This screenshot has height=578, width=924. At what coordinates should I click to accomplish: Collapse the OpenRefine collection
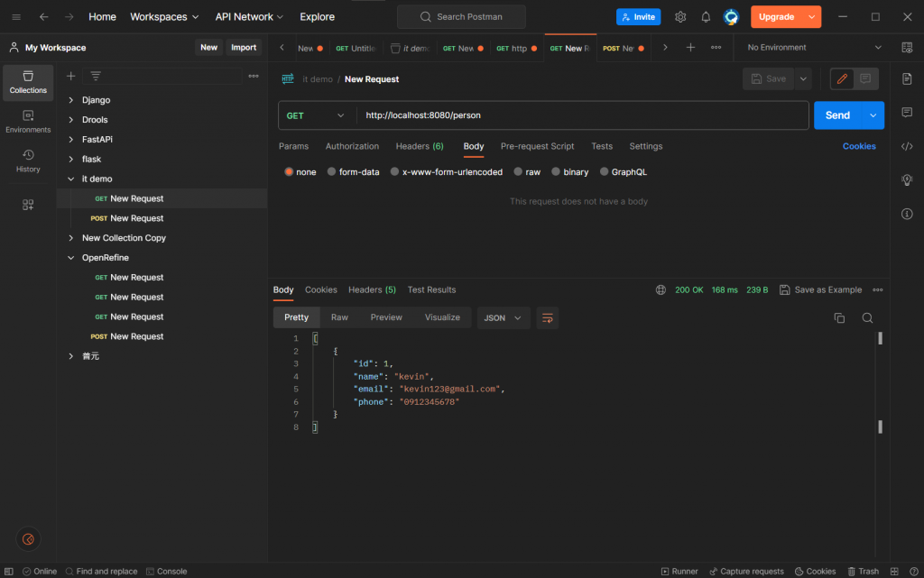70,258
